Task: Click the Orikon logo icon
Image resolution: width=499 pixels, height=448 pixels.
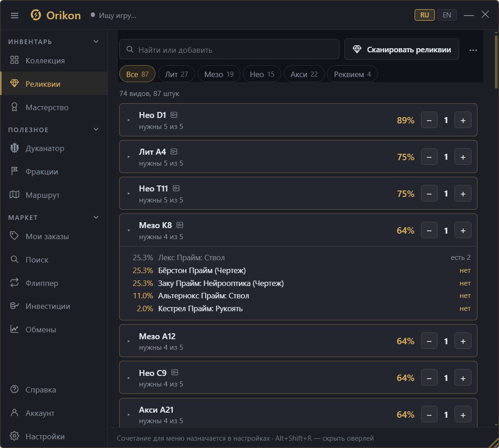Action: [36, 15]
